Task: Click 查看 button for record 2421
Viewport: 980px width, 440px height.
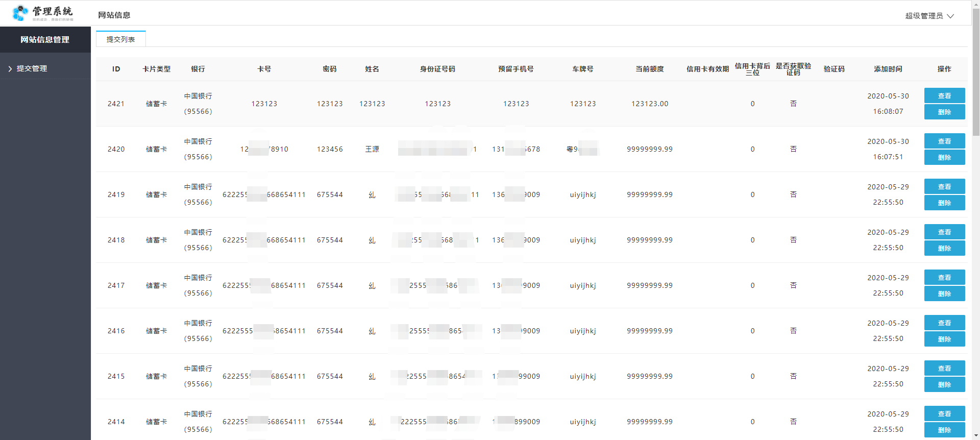Action: coord(944,95)
